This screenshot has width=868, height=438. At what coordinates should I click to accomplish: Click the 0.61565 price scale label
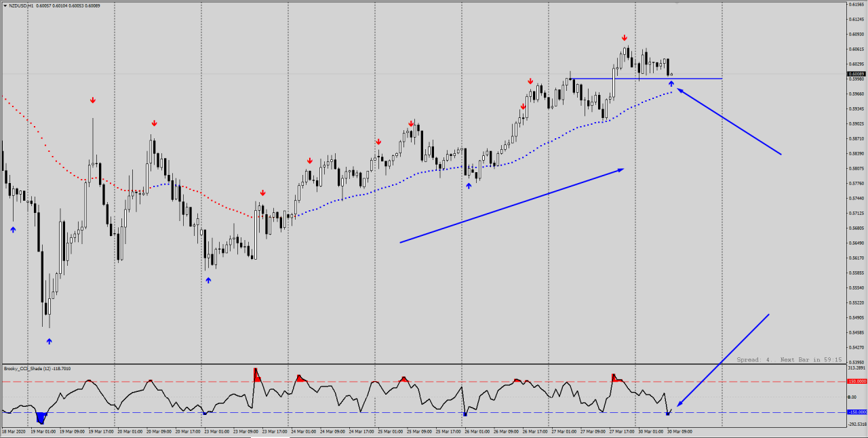[x=856, y=4]
